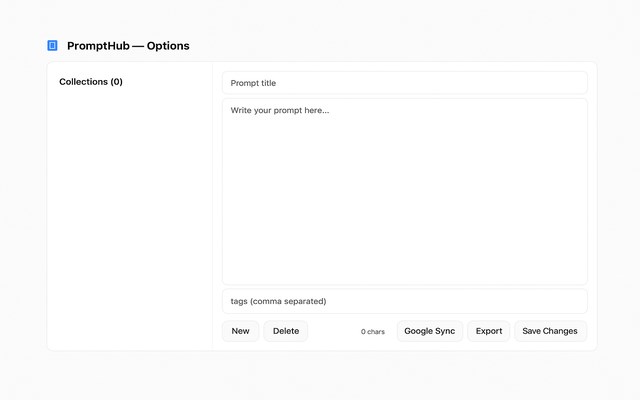
Task: Click the blue PromptHub logo icon
Action: click(52, 45)
